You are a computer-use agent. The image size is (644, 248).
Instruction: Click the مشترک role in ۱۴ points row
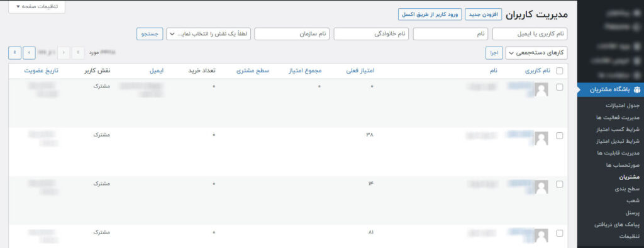point(101,183)
